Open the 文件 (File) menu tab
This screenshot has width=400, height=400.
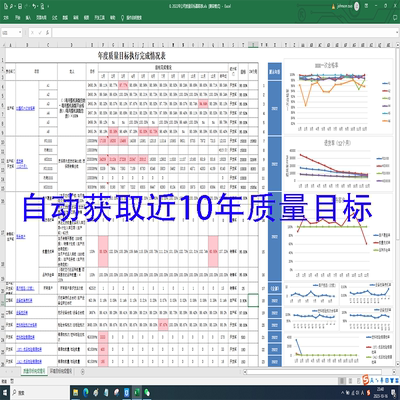6,18
